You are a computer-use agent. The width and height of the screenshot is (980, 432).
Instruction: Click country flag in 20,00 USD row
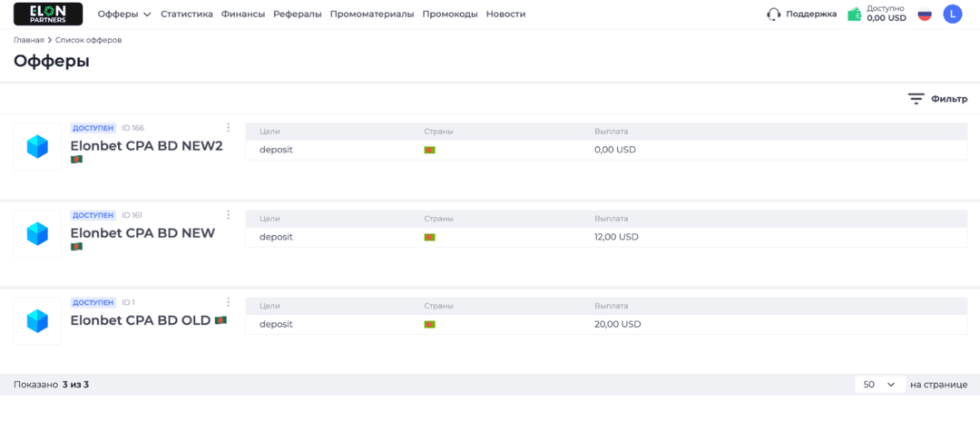429,325
